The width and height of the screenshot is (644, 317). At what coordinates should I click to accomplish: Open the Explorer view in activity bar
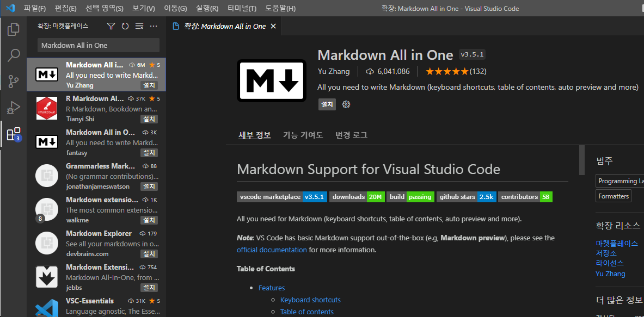(14, 29)
